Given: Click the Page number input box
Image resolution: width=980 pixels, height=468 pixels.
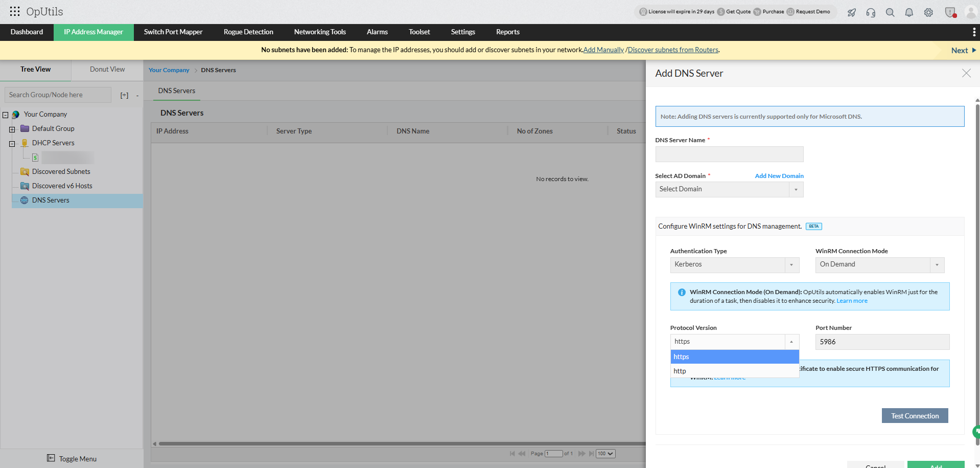Looking at the screenshot, I should 554,454.
